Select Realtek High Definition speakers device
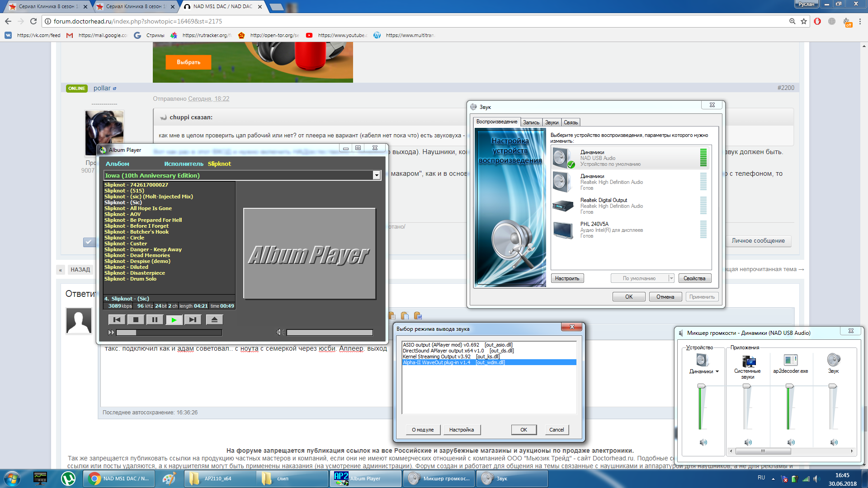The height and width of the screenshot is (488, 868). pyautogui.click(x=630, y=182)
